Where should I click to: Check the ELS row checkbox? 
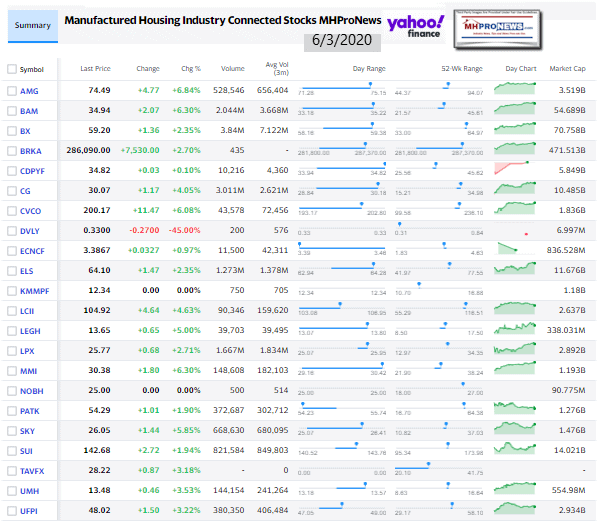pyautogui.click(x=12, y=271)
